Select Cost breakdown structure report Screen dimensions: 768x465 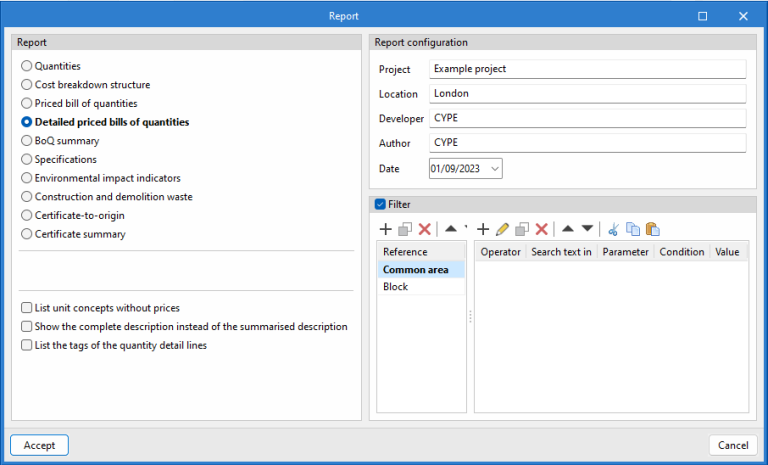tap(86, 84)
